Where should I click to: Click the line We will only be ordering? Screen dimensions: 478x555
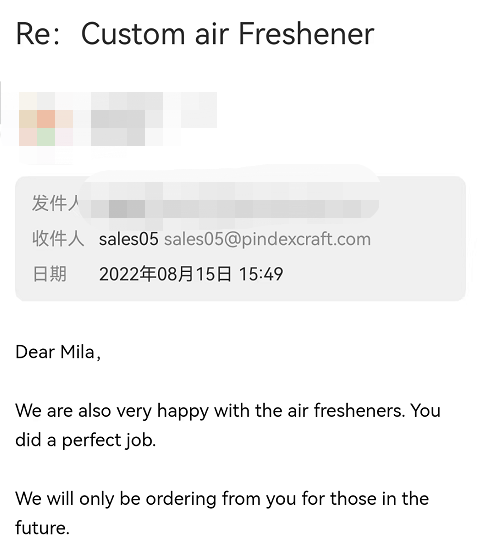[x=222, y=499]
